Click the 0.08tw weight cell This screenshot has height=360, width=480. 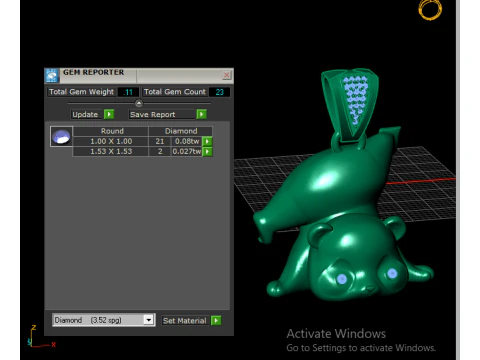coord(187,141)
